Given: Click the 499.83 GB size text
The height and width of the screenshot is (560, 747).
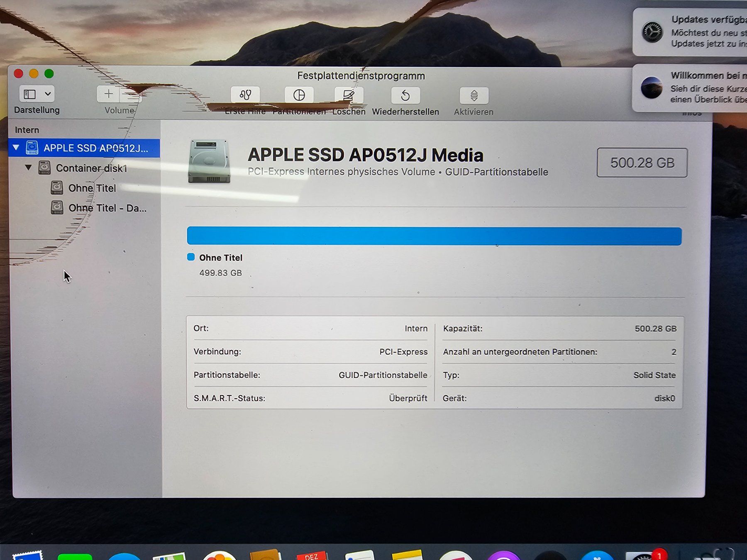Looking at the screenshot, I should point(220,273).
